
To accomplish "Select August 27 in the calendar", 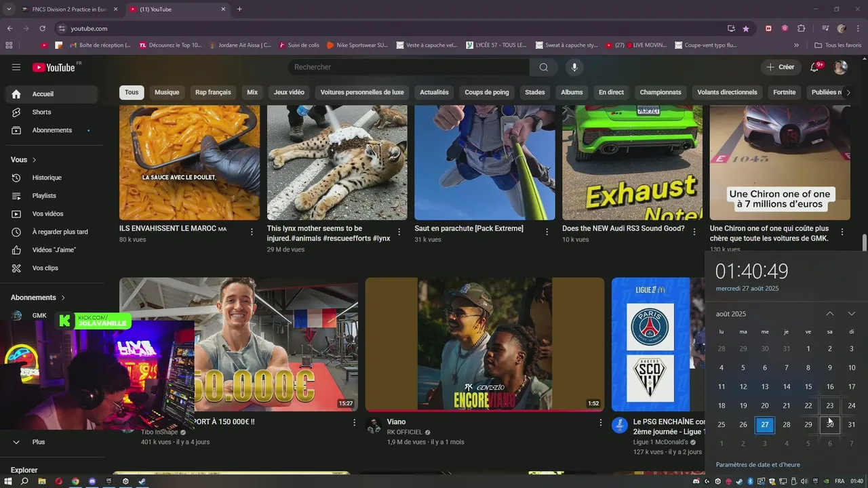I will 765,424.
